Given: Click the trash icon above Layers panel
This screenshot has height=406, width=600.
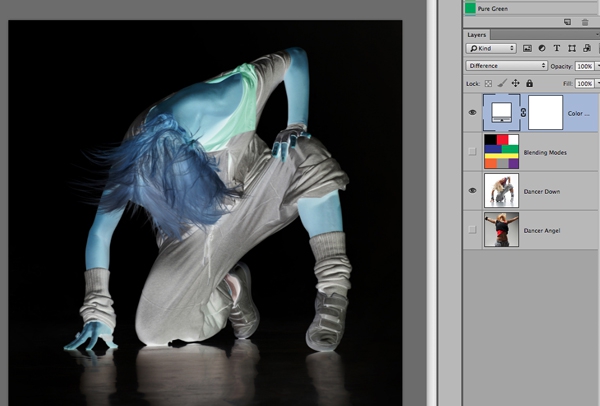Looking at the screenshot, I should 585,21.
